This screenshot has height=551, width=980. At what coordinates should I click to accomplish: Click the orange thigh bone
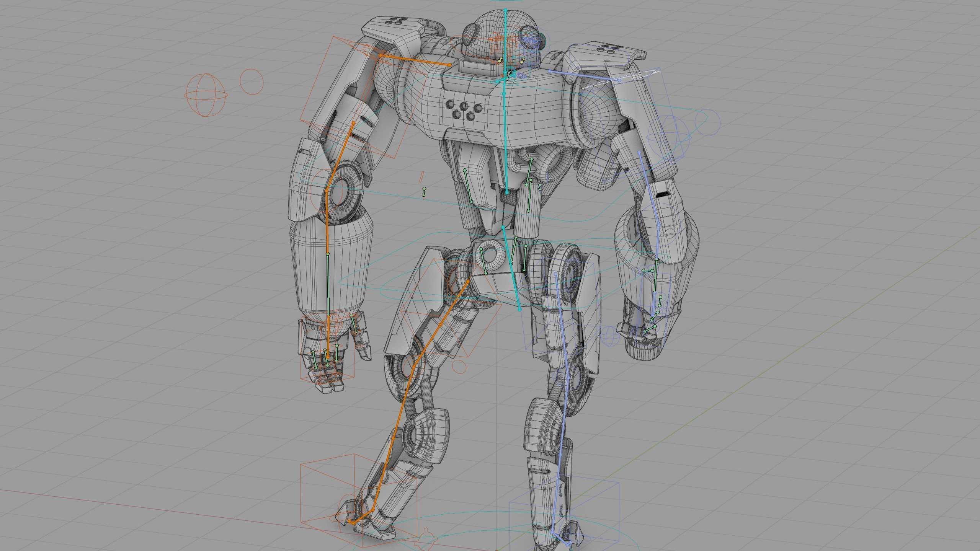(441, 324)
